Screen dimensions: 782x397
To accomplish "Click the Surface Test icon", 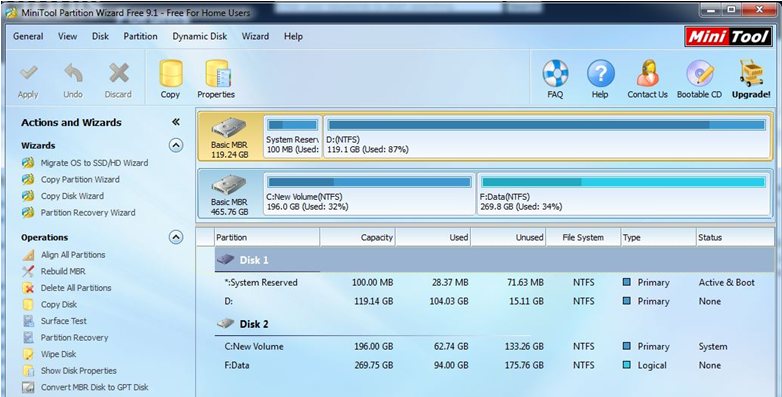I will [x=28, y=321].
